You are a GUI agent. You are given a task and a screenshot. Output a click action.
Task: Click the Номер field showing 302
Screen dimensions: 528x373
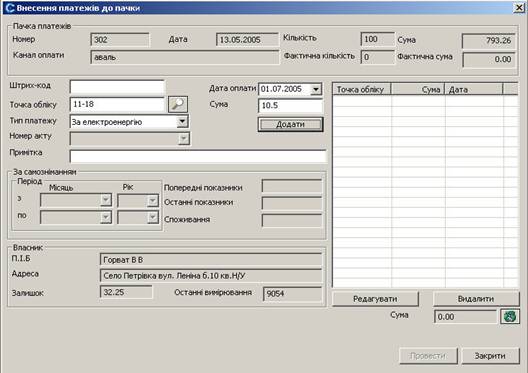point(120,40)
